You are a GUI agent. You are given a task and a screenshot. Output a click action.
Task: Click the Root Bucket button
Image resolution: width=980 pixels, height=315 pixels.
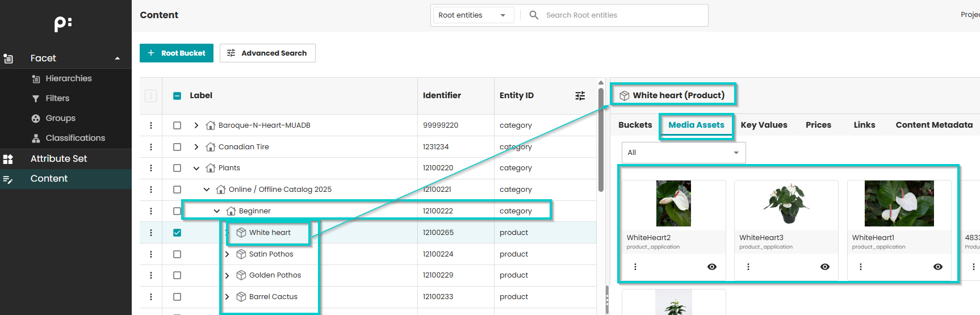(177, 53)
